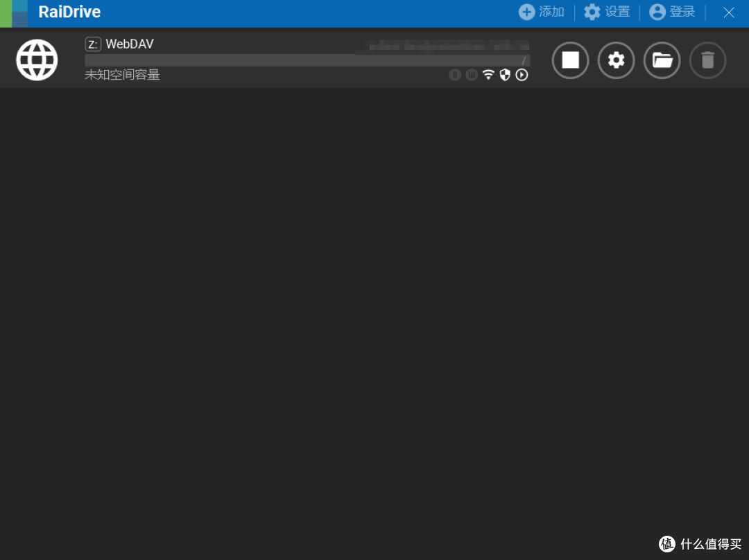
Task: Close the RaiDrive window
Action: point(728,12)
